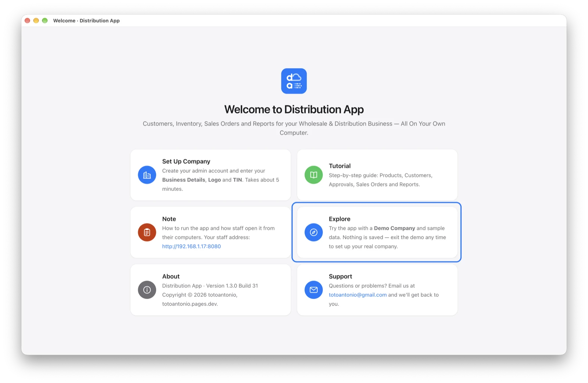Screen dimensions: 588x383
Task: Click the About heading
Action: click(x=171, y=277)
